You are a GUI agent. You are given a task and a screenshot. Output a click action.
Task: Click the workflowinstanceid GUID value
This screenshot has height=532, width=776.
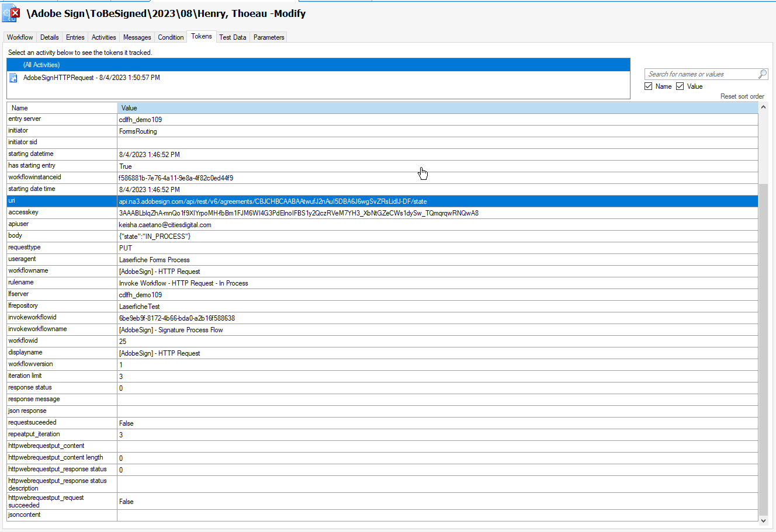pos(176,178)
